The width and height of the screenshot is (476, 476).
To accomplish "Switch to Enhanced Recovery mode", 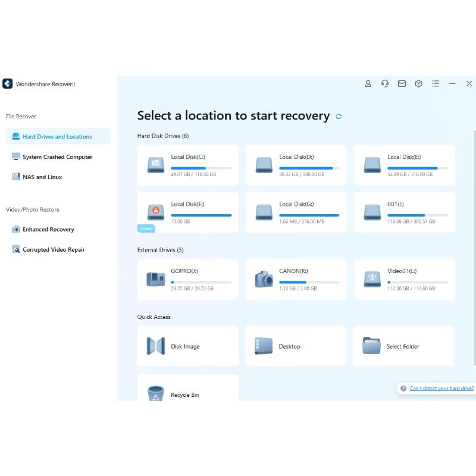I will [48, 230].
